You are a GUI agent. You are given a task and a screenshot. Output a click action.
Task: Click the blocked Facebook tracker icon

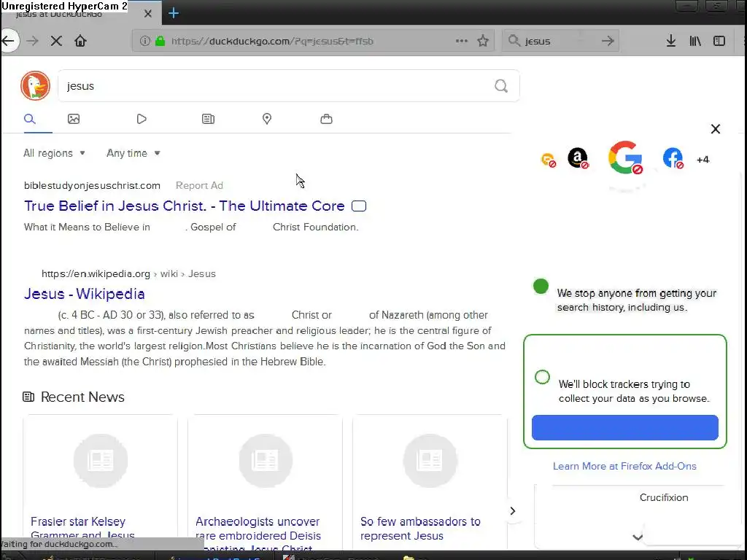tap(673, 158)
